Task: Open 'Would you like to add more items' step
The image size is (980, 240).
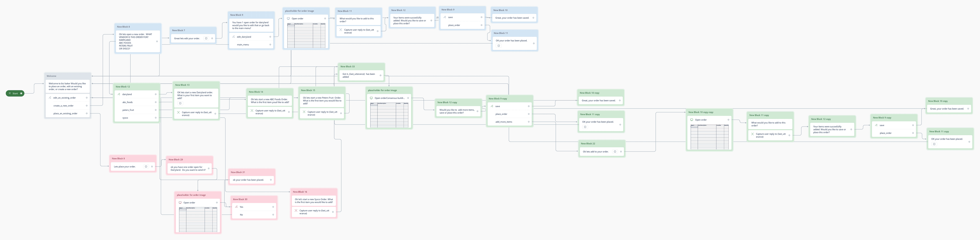Action: [458, 111]
